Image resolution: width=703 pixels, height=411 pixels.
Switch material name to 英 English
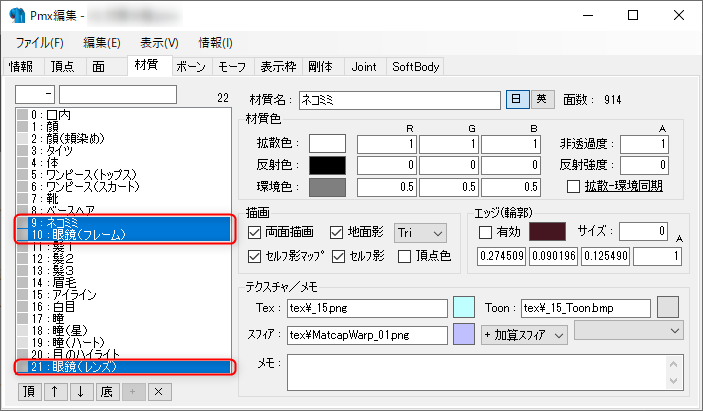click(x=542, y=99)
